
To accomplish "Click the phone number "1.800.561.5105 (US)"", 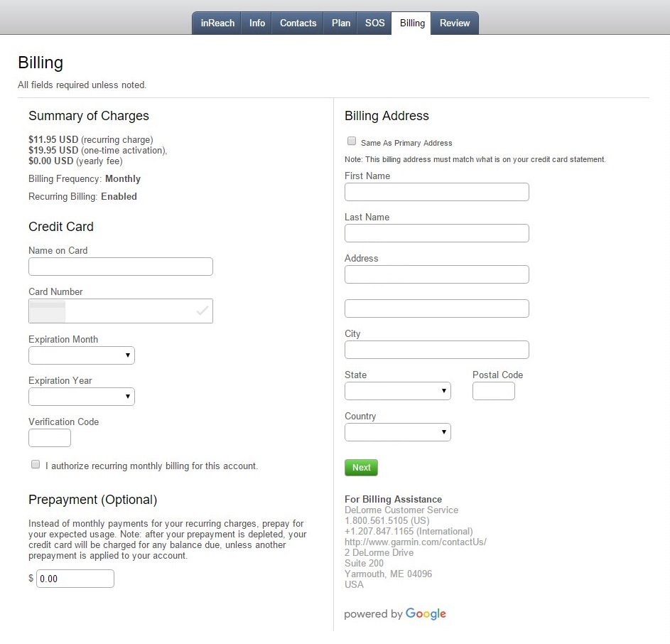I will [x=387, y=520].
